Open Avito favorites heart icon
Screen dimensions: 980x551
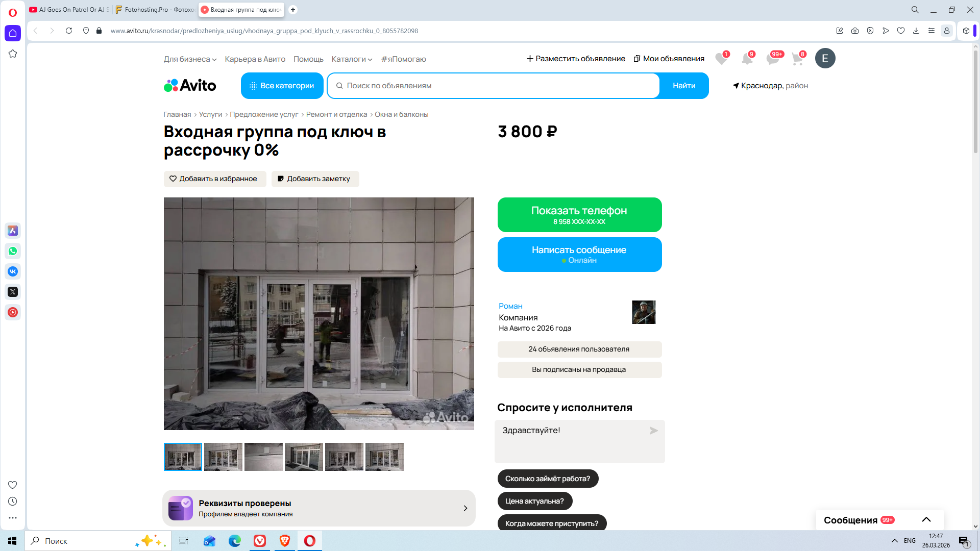pos(721,59)
